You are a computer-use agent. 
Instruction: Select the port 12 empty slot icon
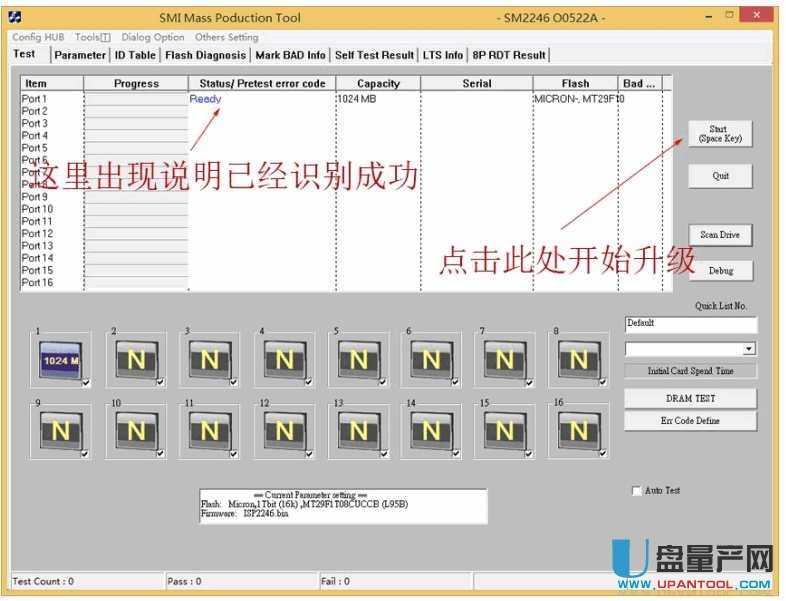(283, 430)
